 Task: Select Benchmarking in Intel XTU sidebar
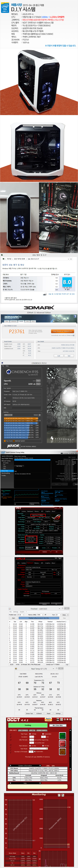(x=6, y=473)
